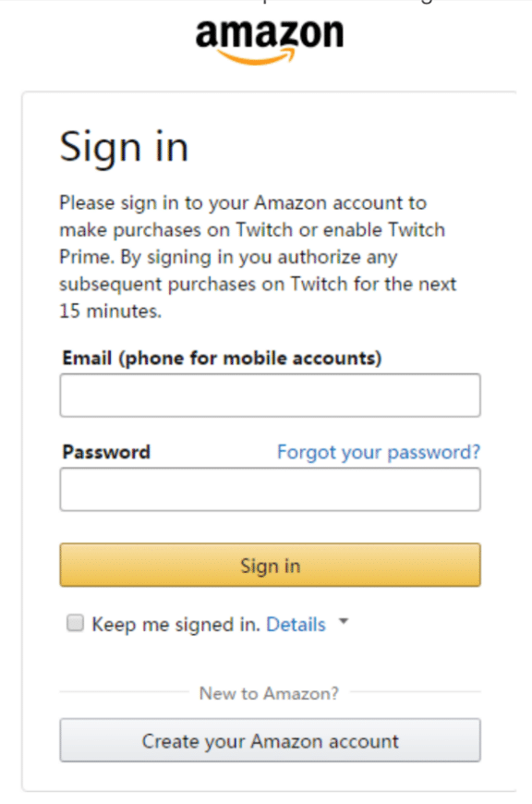Screen dimensions: 532x804
Task: Click the 'Keep me signed in.' label text
Action: (175, 625)
